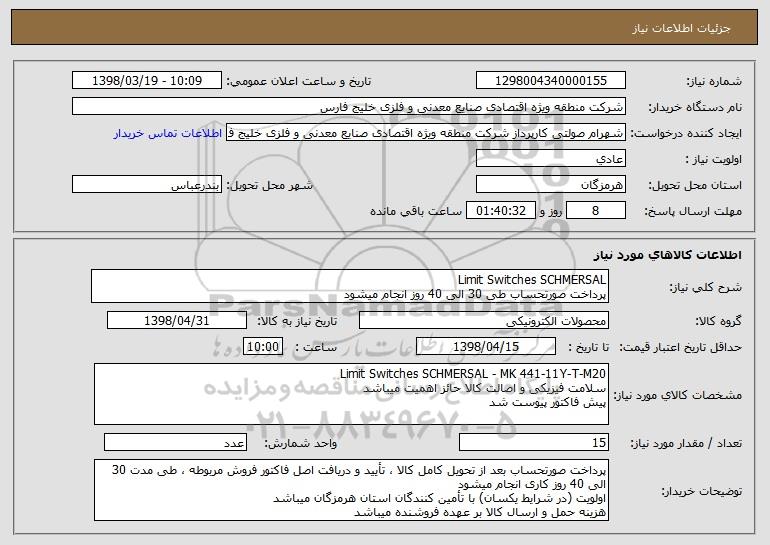Click the delivery province field هرمزگان
Image resolution: width=770 pixels, height=545 pixels.
point(550,184)
